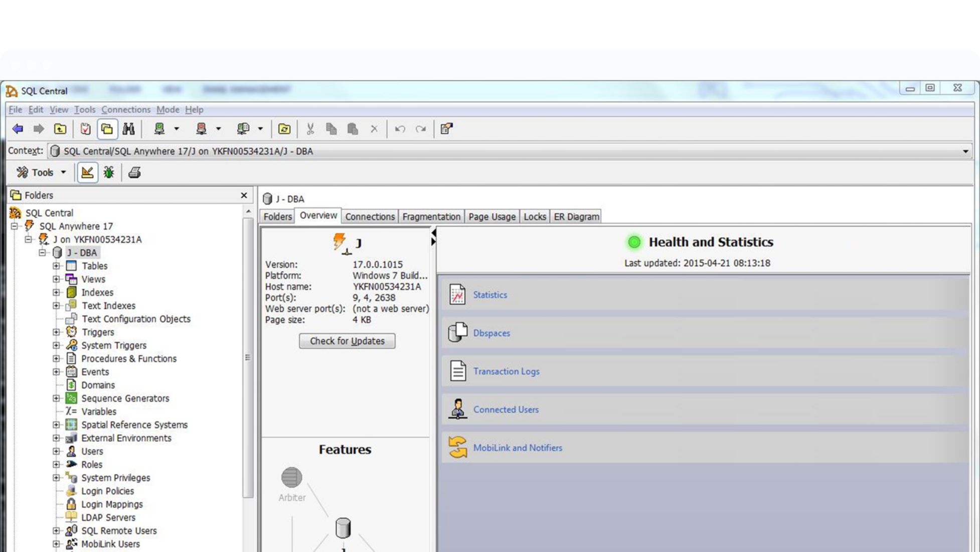Viewport: 980px width, 552px height.
Task: Close the Folders pane with X
Action: point(244,195)
